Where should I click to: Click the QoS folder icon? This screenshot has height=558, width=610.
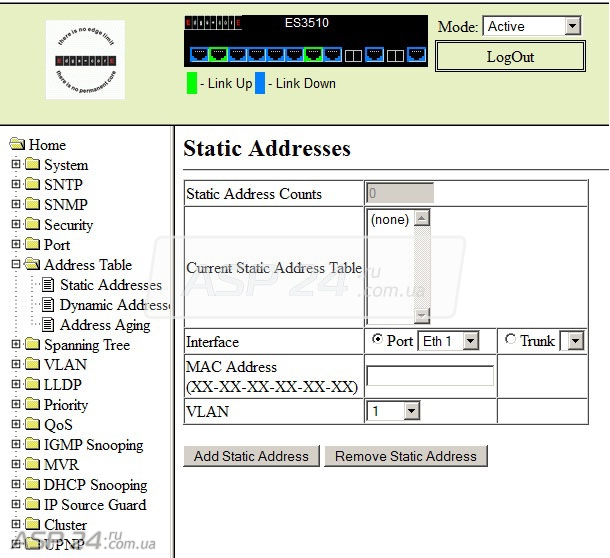(32, 424)
